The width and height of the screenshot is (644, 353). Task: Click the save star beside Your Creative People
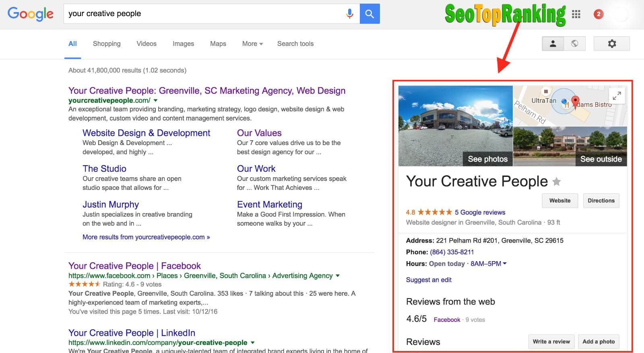pos(557,182)
